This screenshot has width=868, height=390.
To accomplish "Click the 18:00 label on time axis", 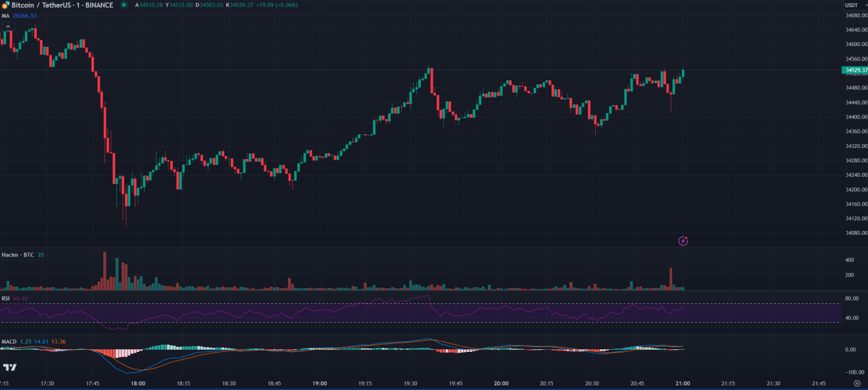I will (138, 383).
